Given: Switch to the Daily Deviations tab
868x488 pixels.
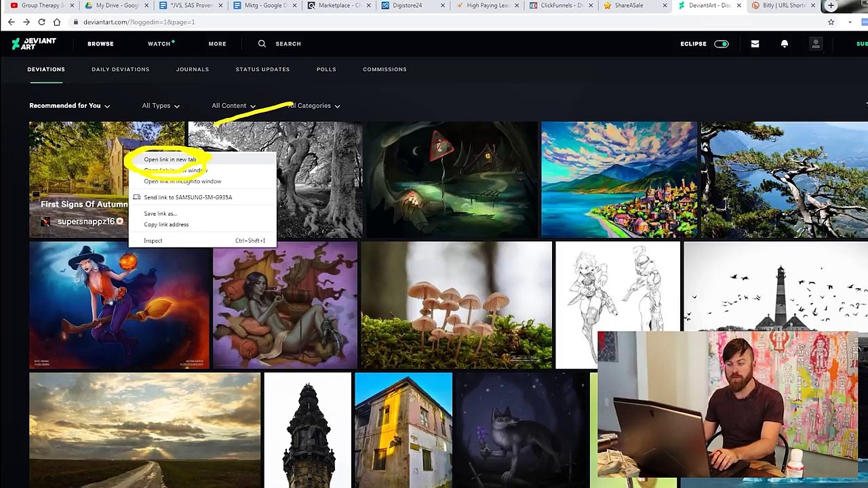Looking at the screenshot, I should 121,69.
